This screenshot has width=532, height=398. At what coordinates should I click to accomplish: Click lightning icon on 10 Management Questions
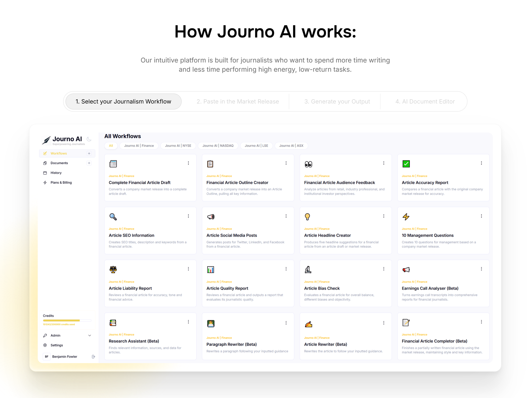click(406, 217)
